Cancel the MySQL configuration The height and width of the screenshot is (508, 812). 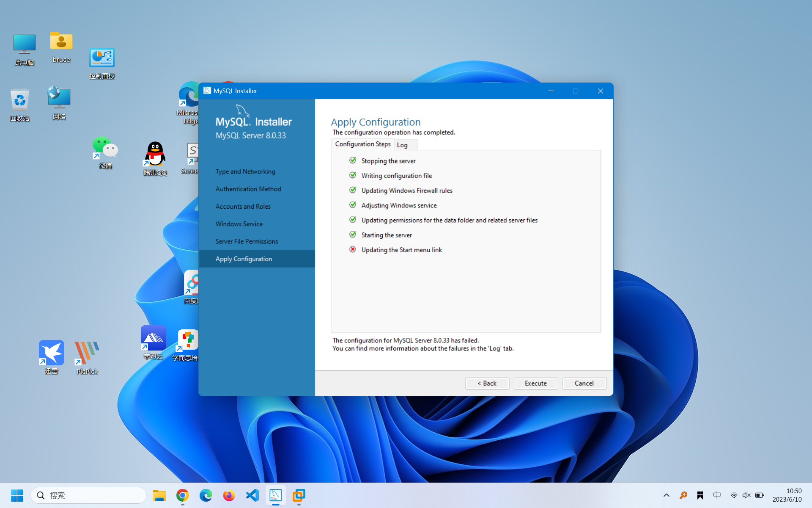584,383
